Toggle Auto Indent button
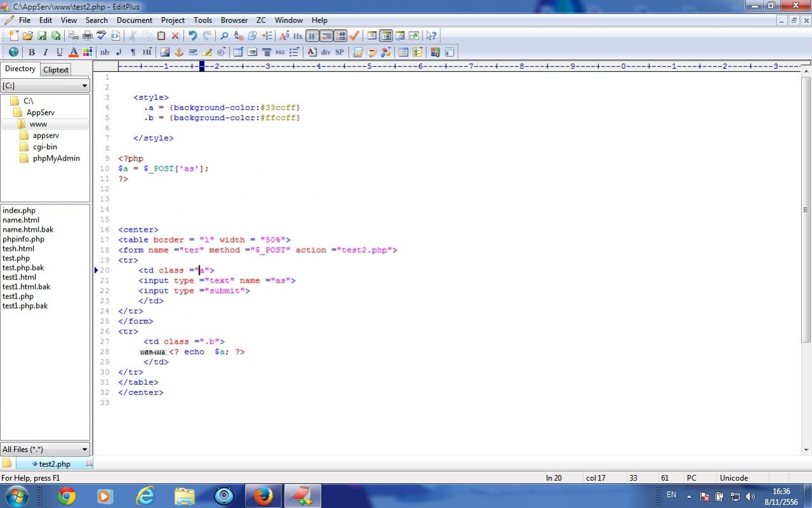812x508 pixels. tap(327, 36)
